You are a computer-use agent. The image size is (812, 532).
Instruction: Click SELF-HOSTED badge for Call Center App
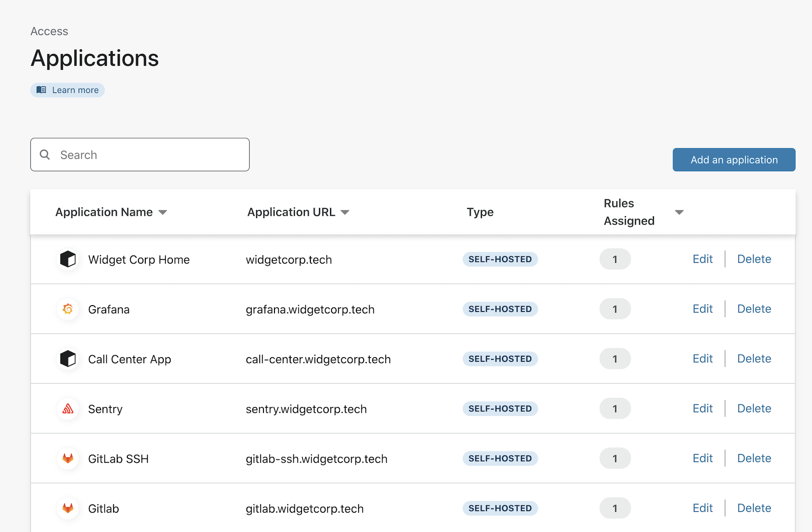coord(500,359)
